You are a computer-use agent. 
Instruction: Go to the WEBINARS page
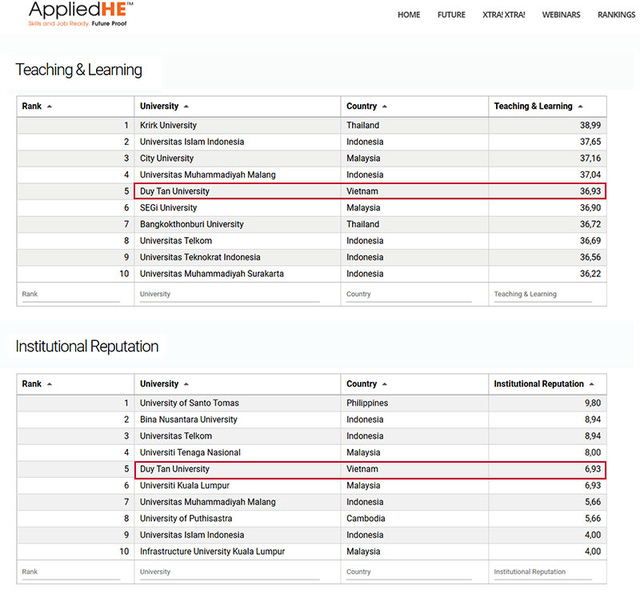tap(561, 15)
